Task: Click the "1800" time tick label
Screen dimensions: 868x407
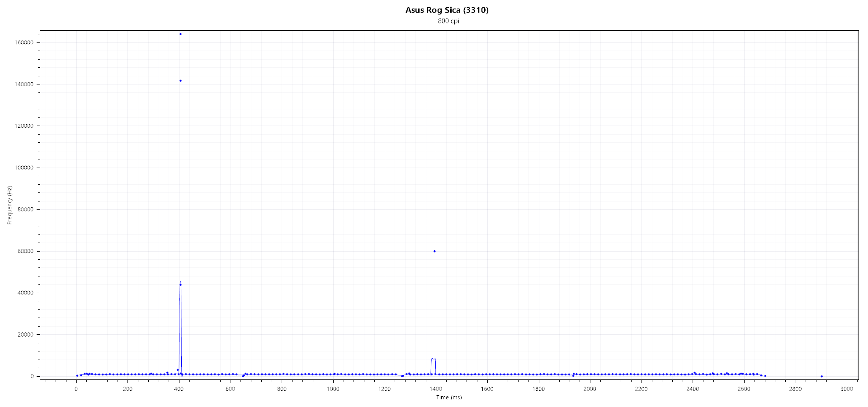Action: (538, 389)
